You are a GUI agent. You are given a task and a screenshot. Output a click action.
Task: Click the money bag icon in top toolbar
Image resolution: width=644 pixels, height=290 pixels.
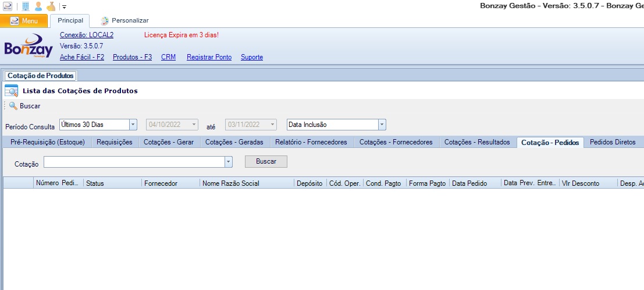pyautogui.click(x=51, y=6)
